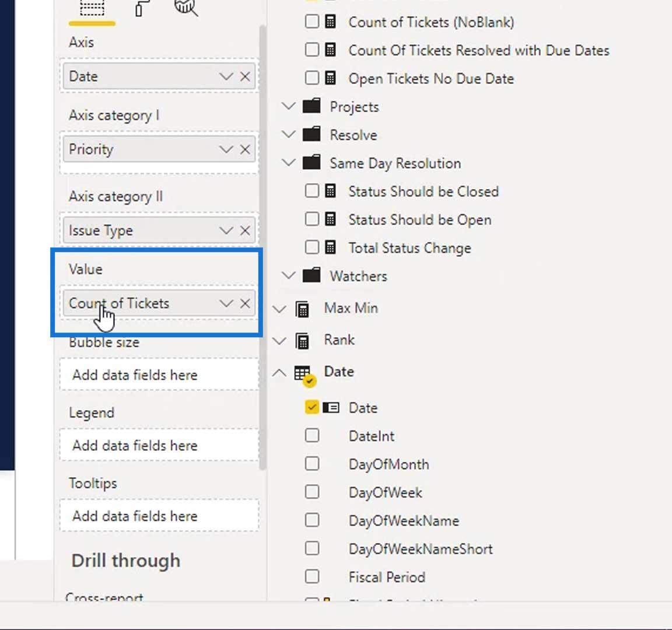The width and height of the screenshot is (672, 630).
Task: Expand the Projects folder chevron
Action: [x=289, y=106]
